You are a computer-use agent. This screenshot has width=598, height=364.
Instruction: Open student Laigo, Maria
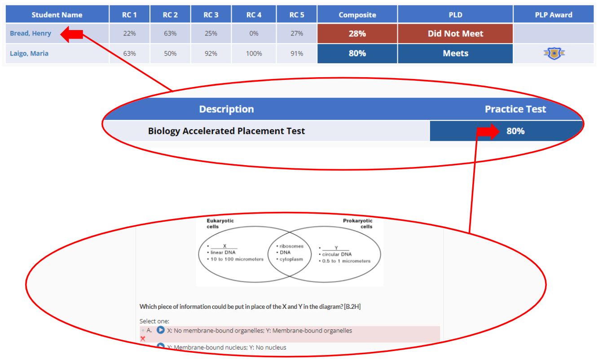29,53
